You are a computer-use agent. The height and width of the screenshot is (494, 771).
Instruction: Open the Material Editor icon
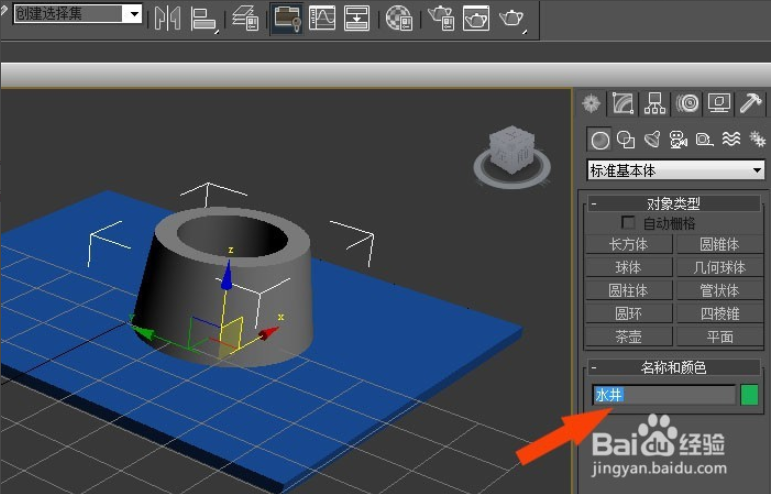pos(399,18)
